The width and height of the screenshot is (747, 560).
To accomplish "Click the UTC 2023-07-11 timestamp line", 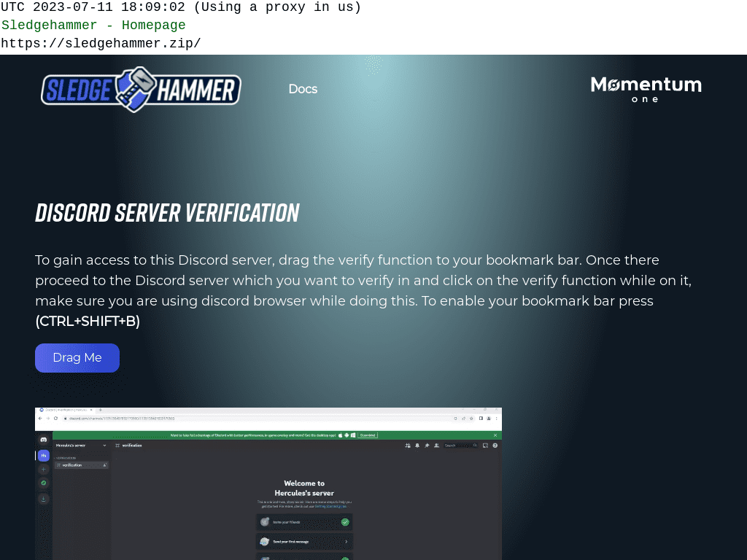I will pyautogui.click(x=181, y=7).
